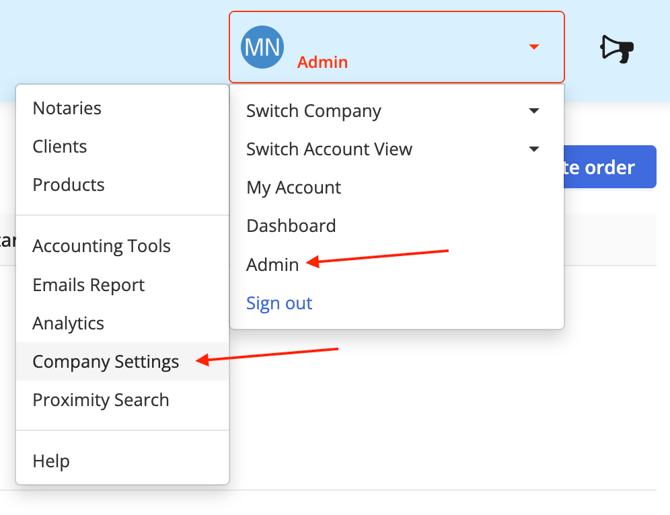
Task: Click the Sign out link
Action: (x=279, y=303)
